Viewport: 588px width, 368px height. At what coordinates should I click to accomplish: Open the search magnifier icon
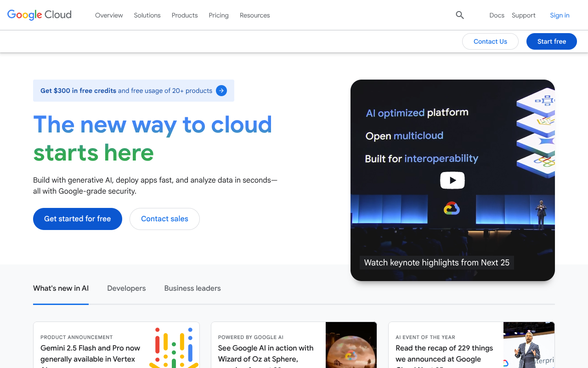coord(460,15)
